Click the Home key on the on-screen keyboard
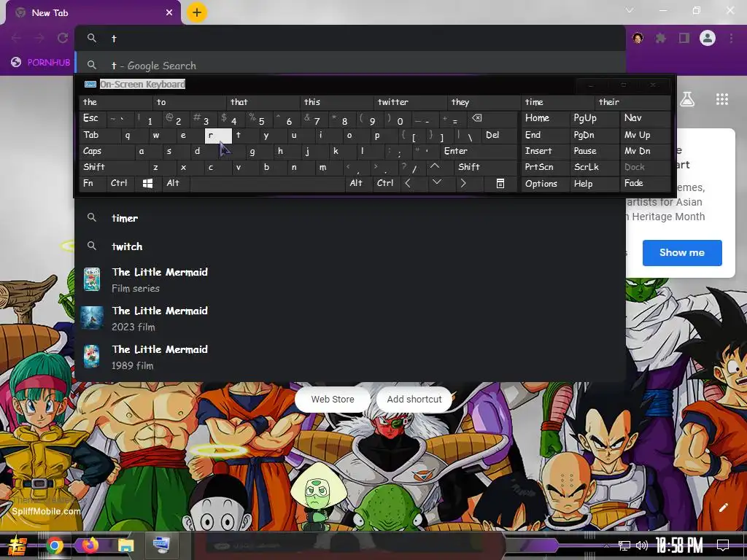 pos(546,118)
